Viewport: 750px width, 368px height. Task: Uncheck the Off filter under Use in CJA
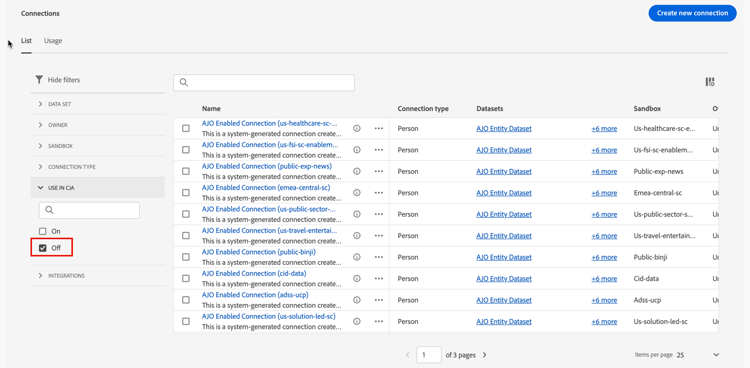pyautogui.click(x=43, y=248)
